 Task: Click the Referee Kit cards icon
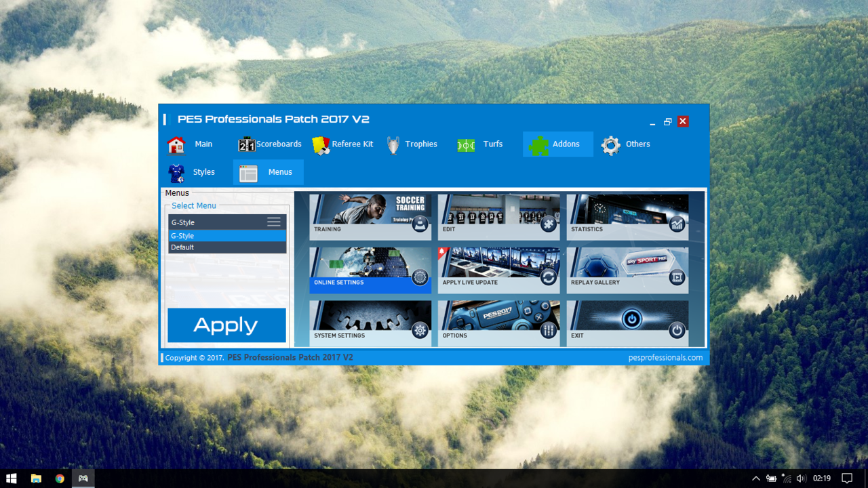tap(321, 145)
